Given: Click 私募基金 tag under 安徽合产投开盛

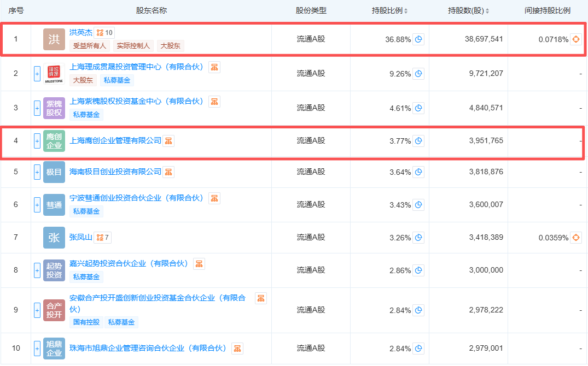Looking at the screenshot, I should pos(121,322).
